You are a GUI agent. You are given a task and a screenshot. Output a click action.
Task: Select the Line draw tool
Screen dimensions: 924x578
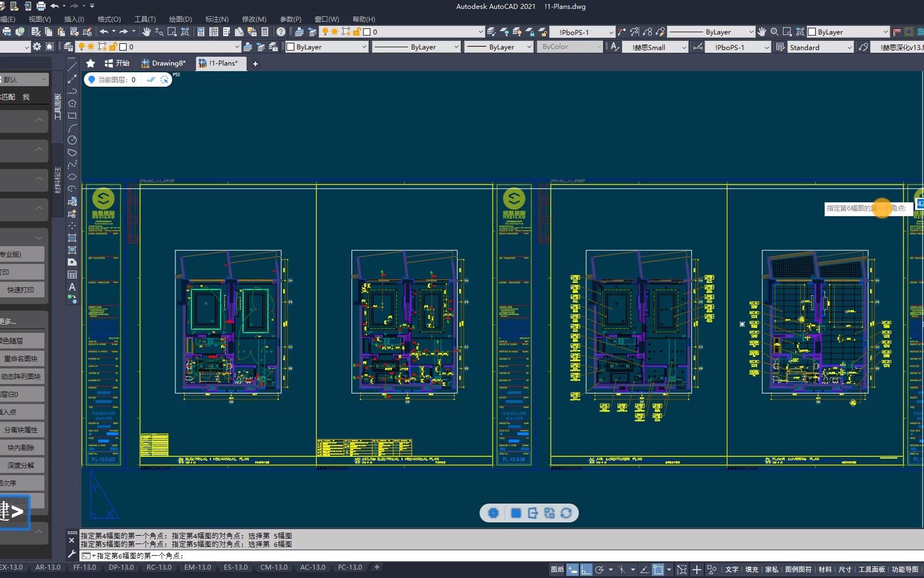(72, 67)
